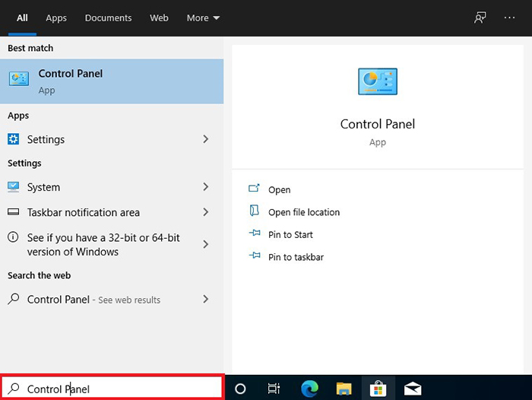532x400 pixels.
Task: Expand the Settings app result arrow
Action: [x=206, y=139]
